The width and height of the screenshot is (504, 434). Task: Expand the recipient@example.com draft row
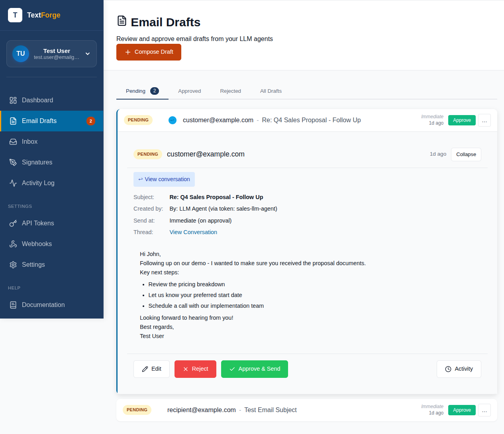tap(307, 410)
